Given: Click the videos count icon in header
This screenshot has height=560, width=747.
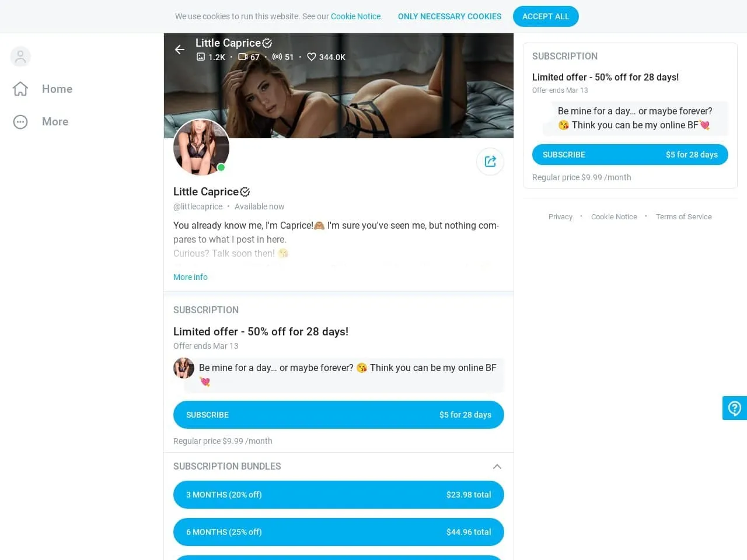Looking at the screenshot, I should pyautogui.click(x=243, y=57).
